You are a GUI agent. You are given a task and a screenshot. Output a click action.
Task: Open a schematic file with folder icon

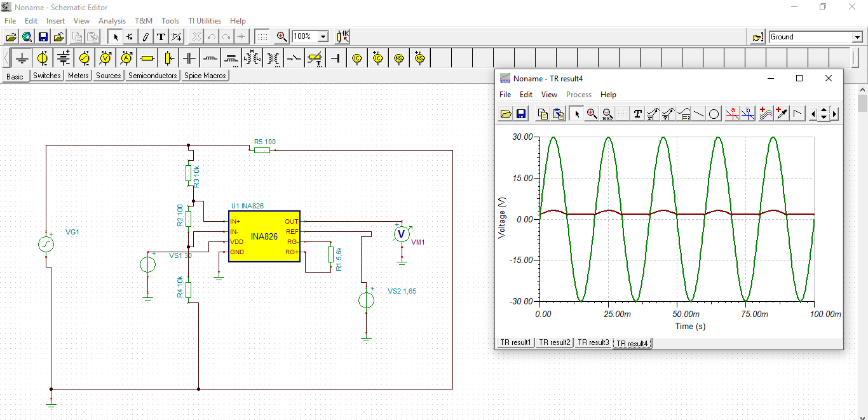(x=11, y=37)
